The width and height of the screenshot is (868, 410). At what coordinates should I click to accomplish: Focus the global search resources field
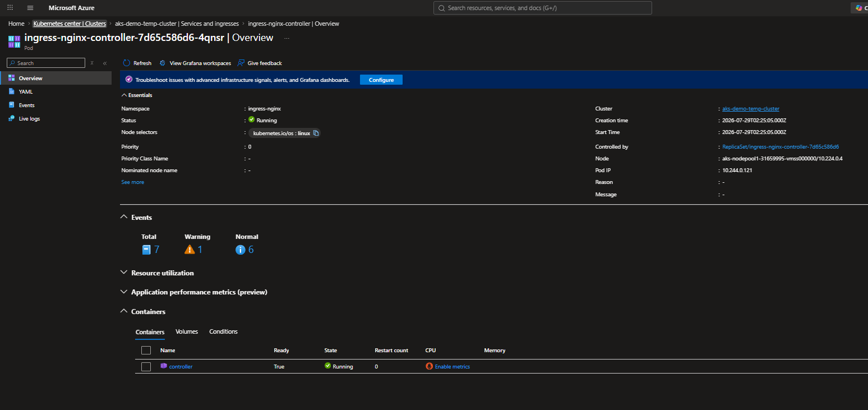point(543,8)
